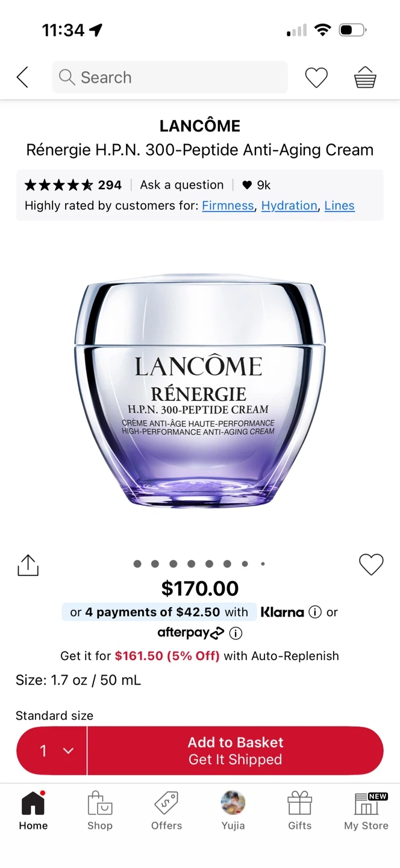Open the Firmness rating link
The width and height of the screenshot is (400, 868).
click(228, 206)
